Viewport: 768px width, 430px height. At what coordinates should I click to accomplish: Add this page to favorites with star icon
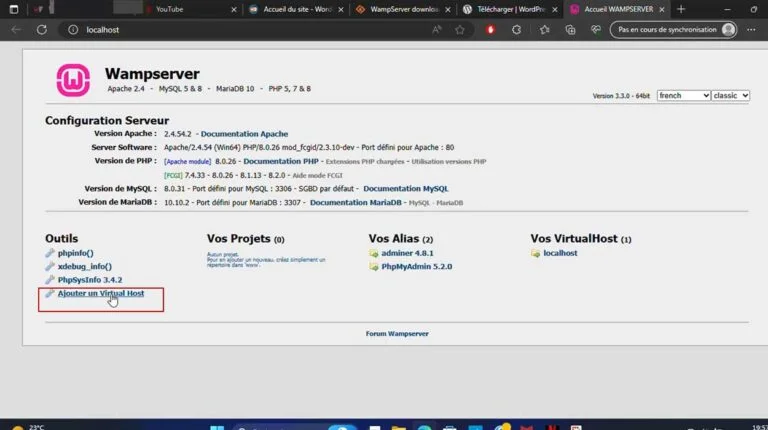(459, 30)
